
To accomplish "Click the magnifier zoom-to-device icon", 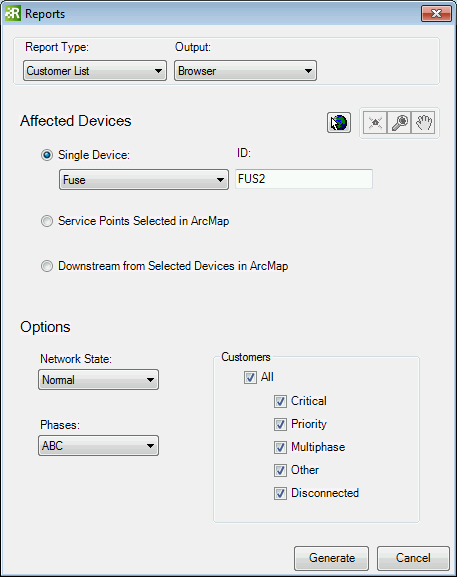I will [399, 123].
